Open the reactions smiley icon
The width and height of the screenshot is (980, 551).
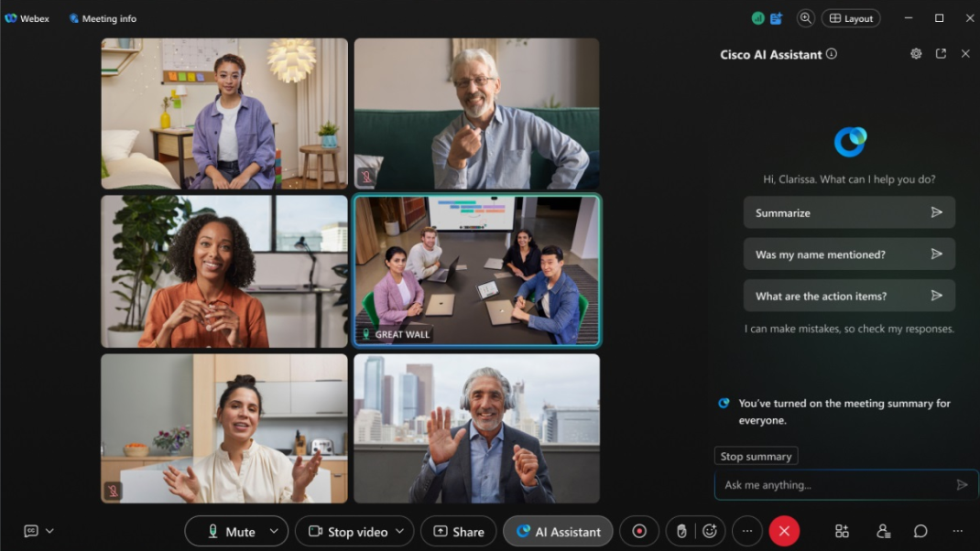coord(709,531)
